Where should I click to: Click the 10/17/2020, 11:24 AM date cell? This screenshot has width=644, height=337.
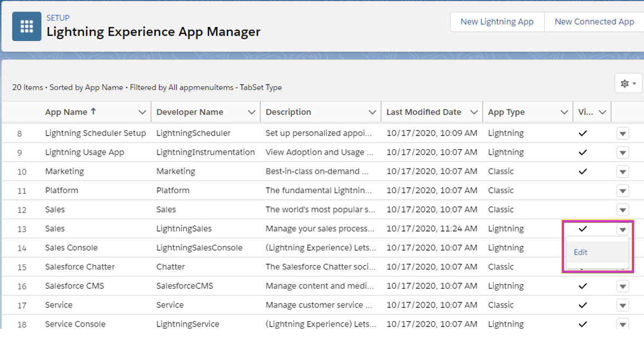[432, 229]
